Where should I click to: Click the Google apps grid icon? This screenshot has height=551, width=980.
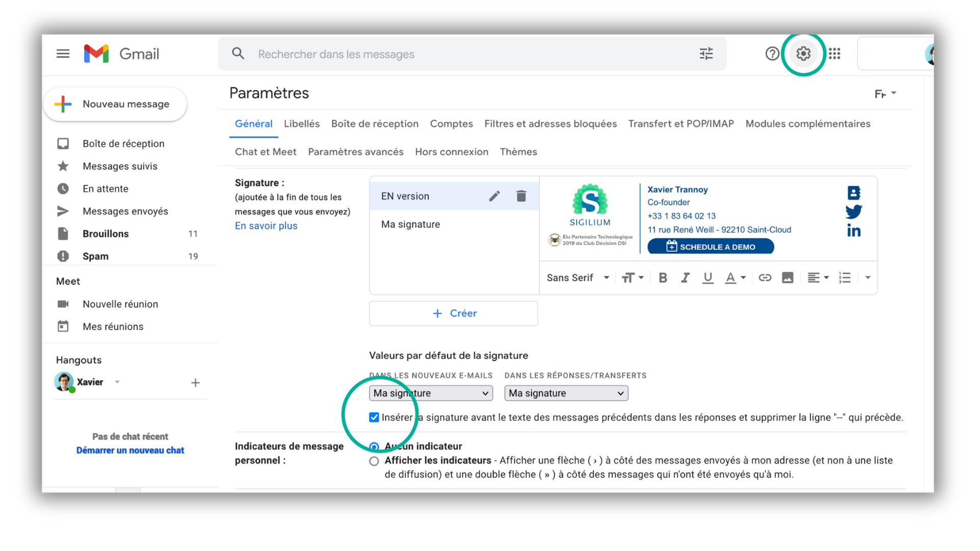(835, 54)
